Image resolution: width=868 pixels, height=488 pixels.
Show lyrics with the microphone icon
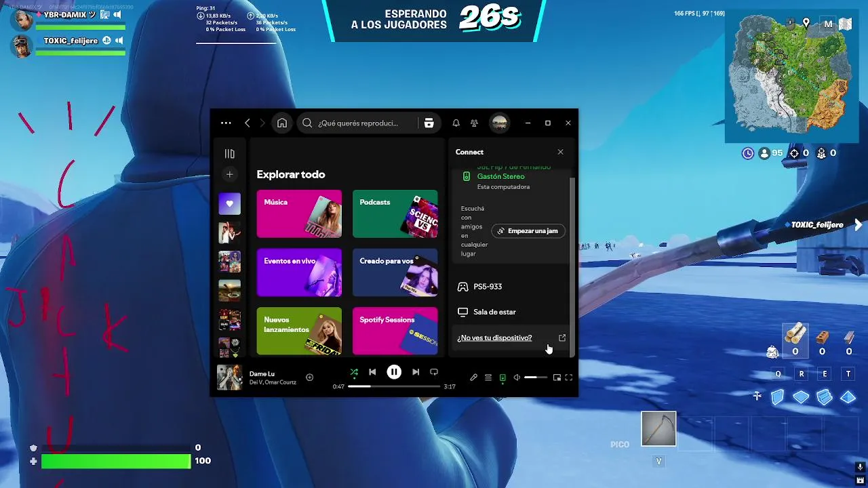click(x=473, y=378)
